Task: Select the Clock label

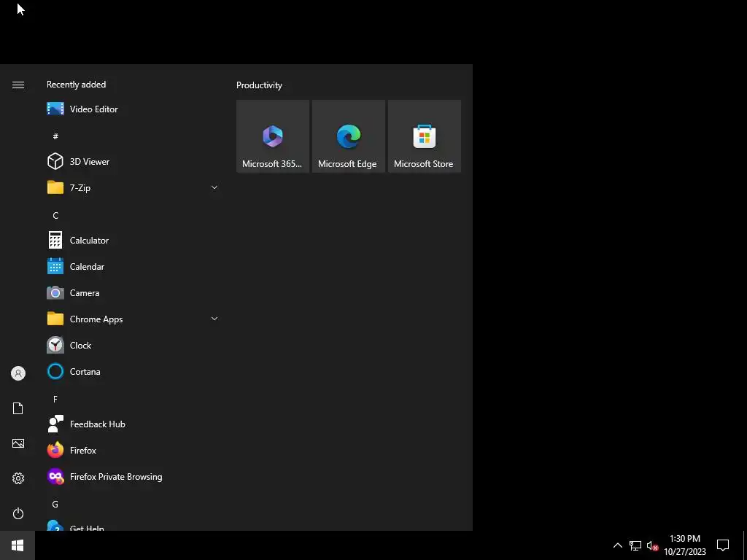Action: pyautogui.click(x=80, y=345)
